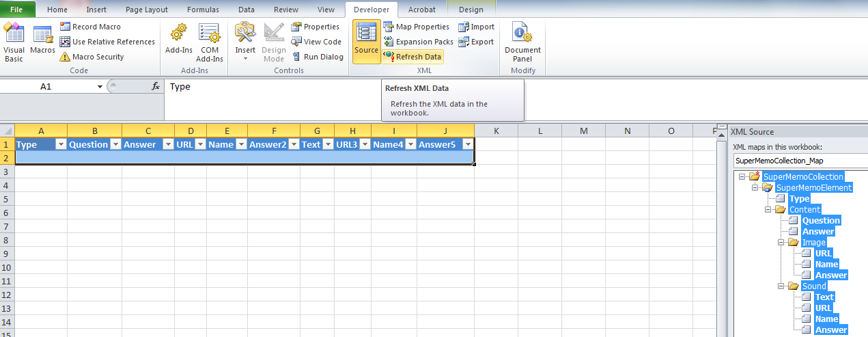Switch to the Formulas tab
Viewport: 868px width, 337px height.
coord(204,10)
